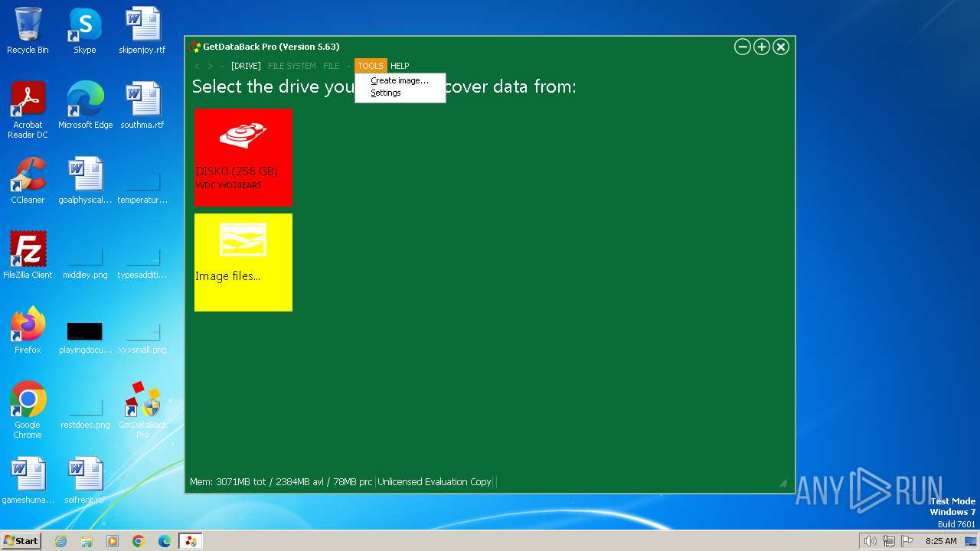Viewport: 980px width, 551px height.
Task: Go to the FILE step in the top bar
Action: pos(331,66)
